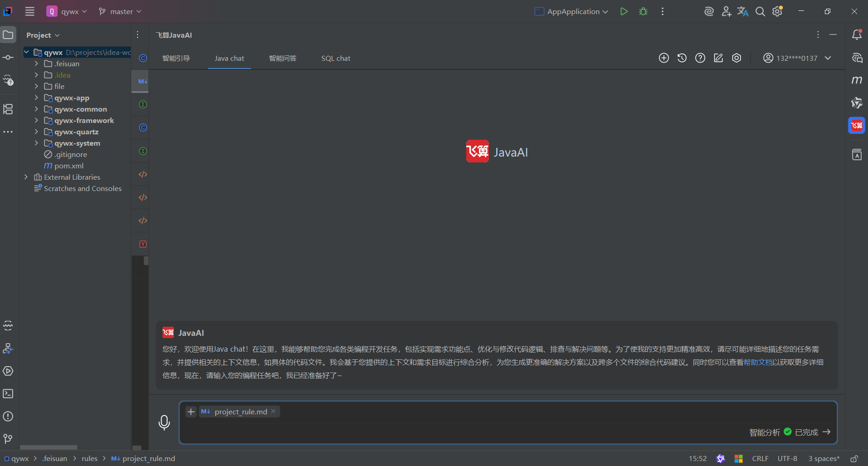Open the main hamburger menu
The width and height of the screenshot is (868, 466).
[x=30, y=11]
